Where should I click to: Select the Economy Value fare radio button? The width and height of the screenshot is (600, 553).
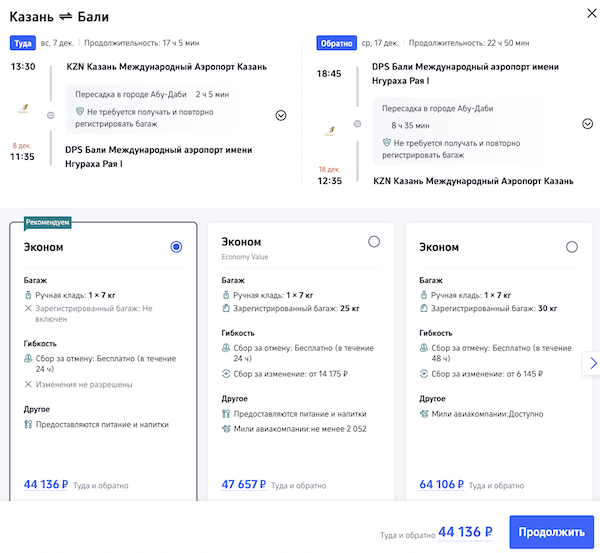(374, 241)
